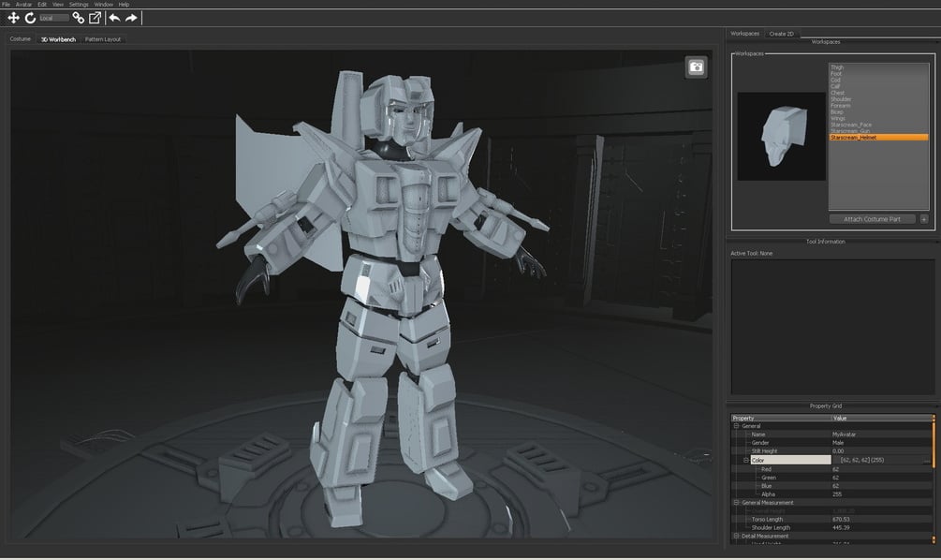Image resolution: width=941 pixels, height=560 pixels.
Task: Click the chain link icon
Action: pyautogui.click(x=78, y=18)
